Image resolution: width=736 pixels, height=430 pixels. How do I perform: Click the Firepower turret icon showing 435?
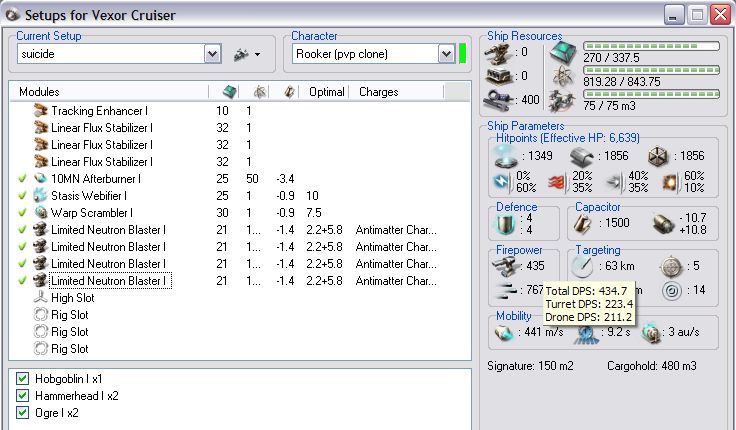[505, 267]
